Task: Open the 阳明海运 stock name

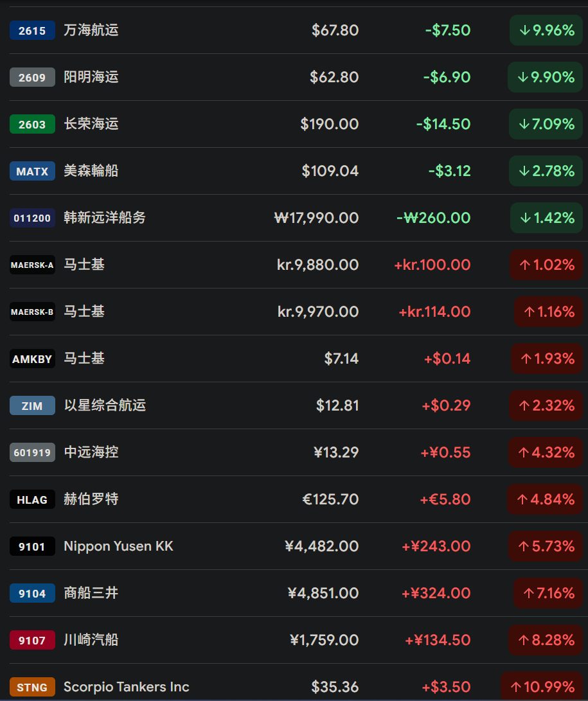Action: click(91, 77)
